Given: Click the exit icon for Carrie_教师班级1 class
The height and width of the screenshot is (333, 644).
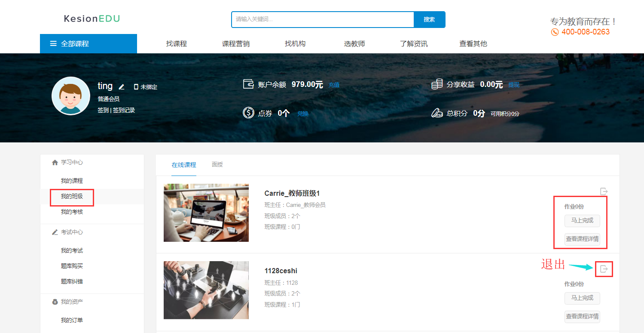Looking at the screenshot, I should pyautogui.click(x=604, y=191).
